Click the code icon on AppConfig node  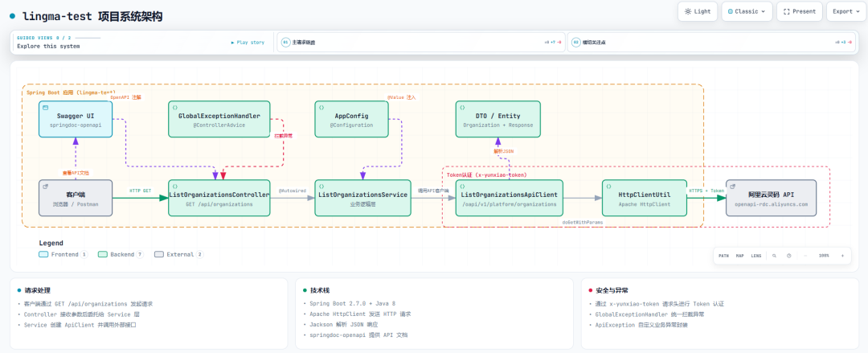click(x=321, y=107)
